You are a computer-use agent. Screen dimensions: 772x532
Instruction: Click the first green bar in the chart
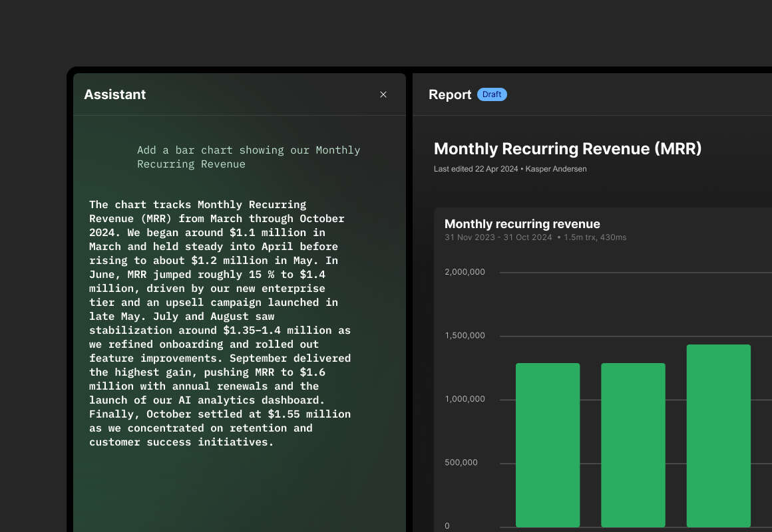pyautogui.click(x=548, y=445)
